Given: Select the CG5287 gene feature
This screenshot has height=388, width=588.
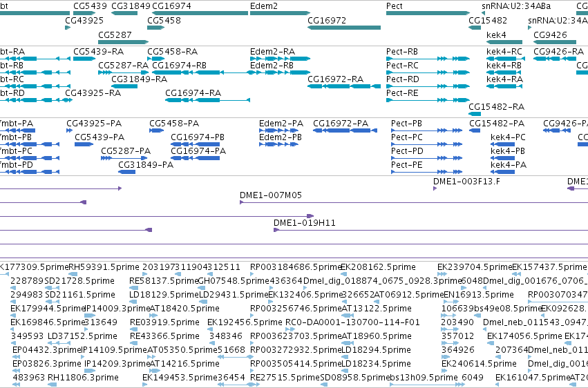Looking at the screenshot, I should [124, 42].
